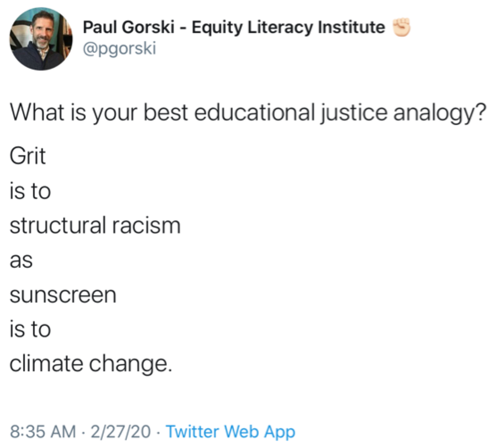Image resolution: width=504 pixels, height=448 pixels.
Task: Click the Paul Gorski display name
Action: coord(128,27)
